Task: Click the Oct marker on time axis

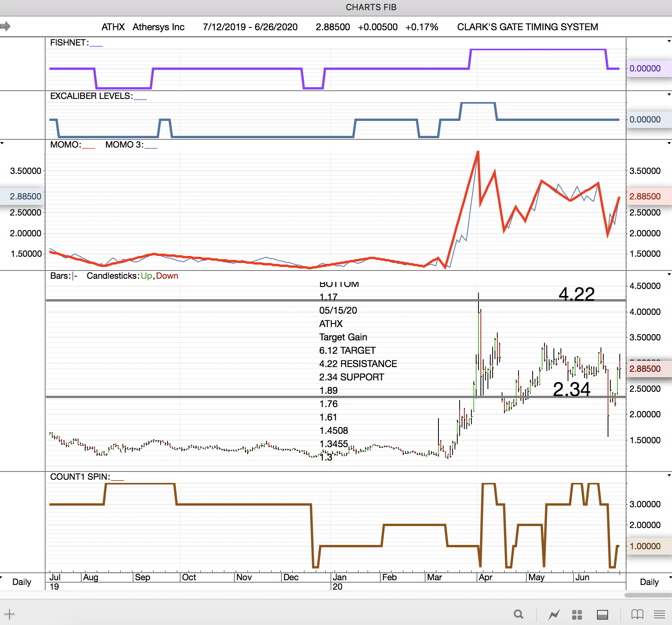Action: (x=189, y=577)
